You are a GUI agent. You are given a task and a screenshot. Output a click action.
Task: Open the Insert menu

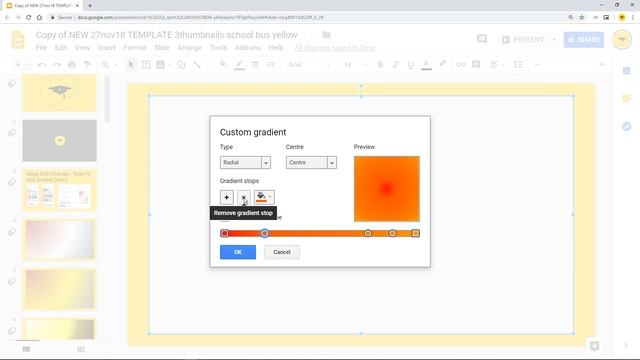107,48
